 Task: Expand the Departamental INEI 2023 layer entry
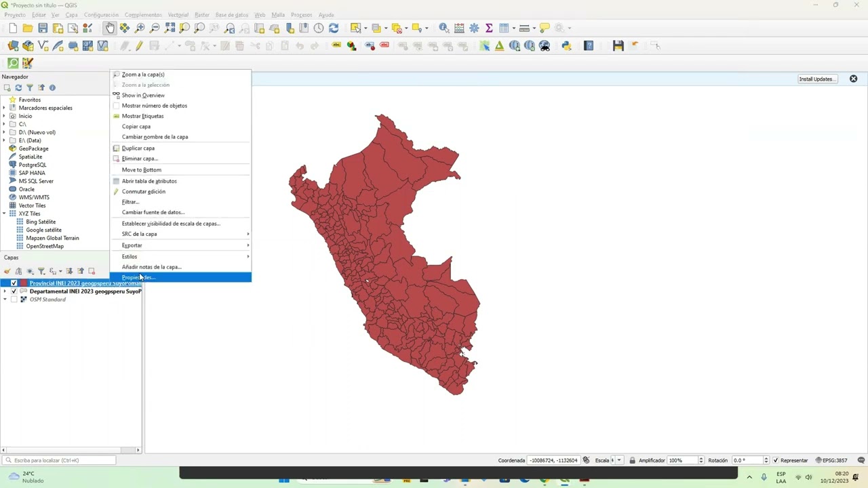[x=5, y=291]
